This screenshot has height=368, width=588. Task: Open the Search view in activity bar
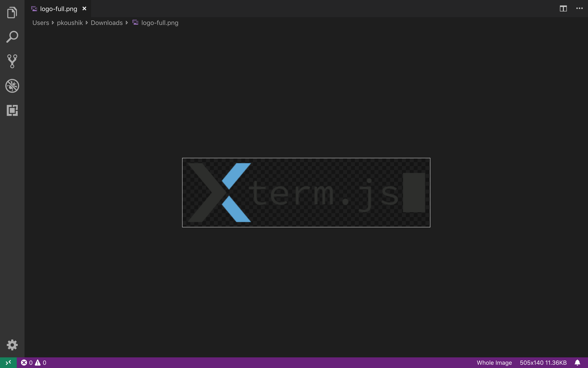coord(12,37)
